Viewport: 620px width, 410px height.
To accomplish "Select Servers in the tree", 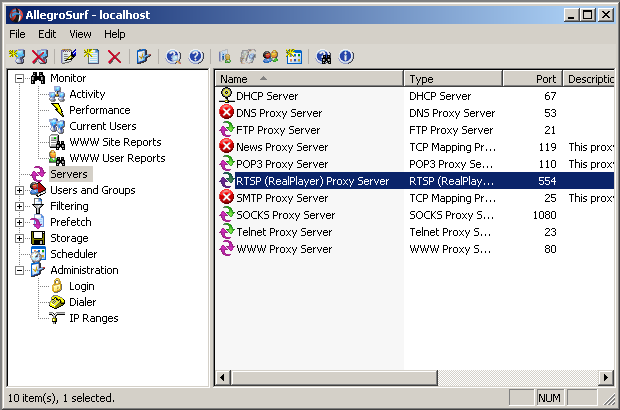I will click(x=69, y=174).
